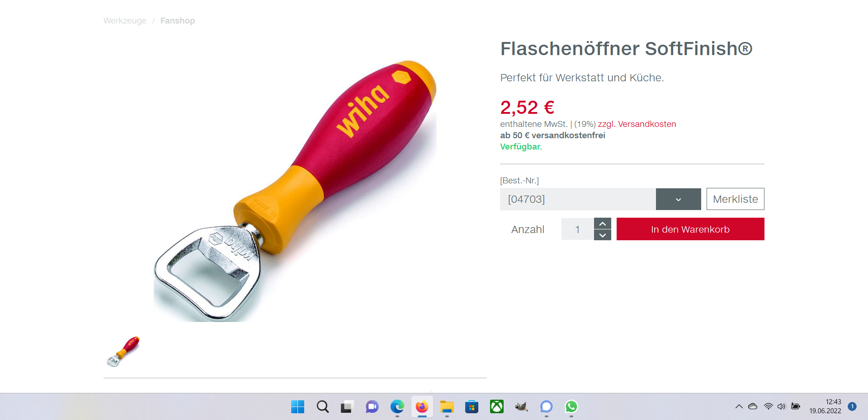Open the Xbox app icon

pos(496,407)
